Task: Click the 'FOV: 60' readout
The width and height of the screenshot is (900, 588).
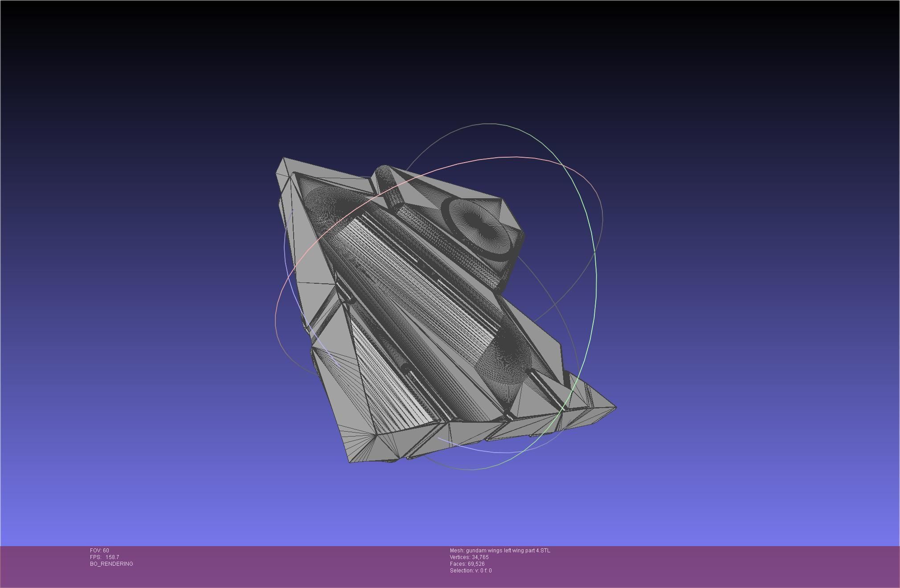Action: coord(99,551)
